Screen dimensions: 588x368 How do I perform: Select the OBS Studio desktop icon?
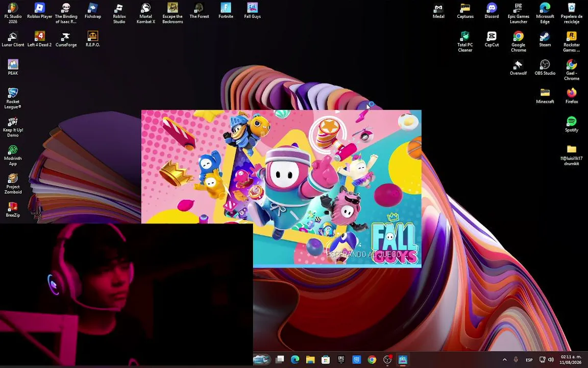click(x=545, y=67)
